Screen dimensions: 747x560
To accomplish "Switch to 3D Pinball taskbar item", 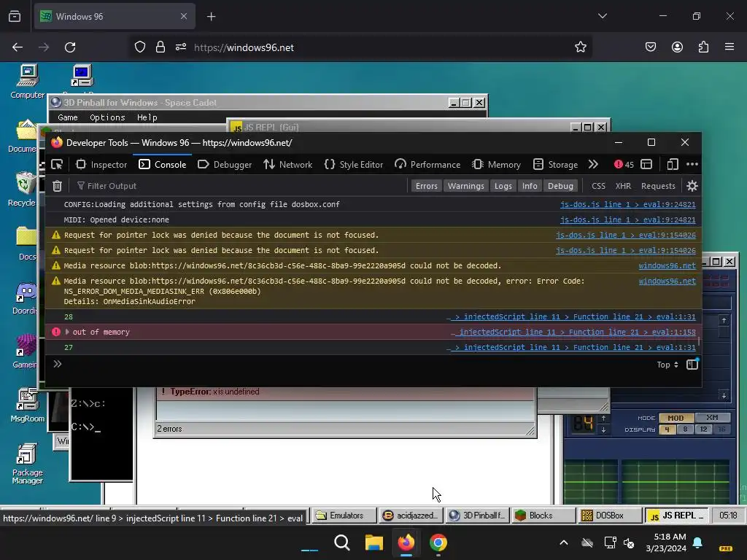I will click(477, 516).
